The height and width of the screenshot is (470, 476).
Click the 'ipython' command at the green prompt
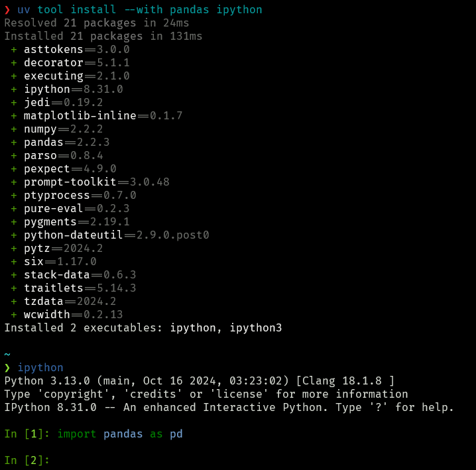(x=40, y=368)
